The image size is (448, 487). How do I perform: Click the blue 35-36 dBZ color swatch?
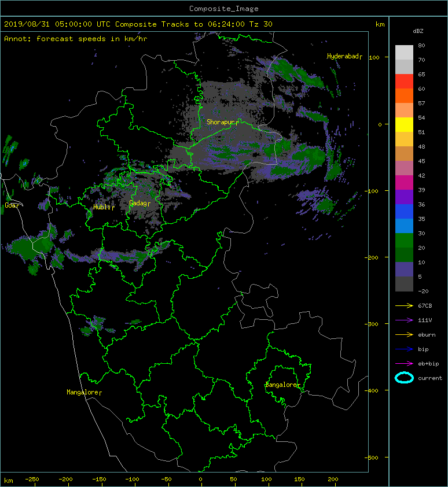point(404,212)
